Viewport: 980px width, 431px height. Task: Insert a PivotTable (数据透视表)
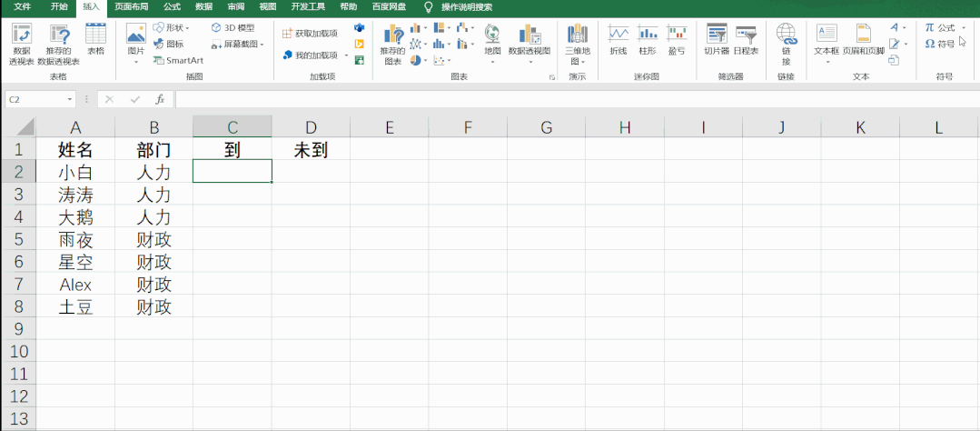22,45
